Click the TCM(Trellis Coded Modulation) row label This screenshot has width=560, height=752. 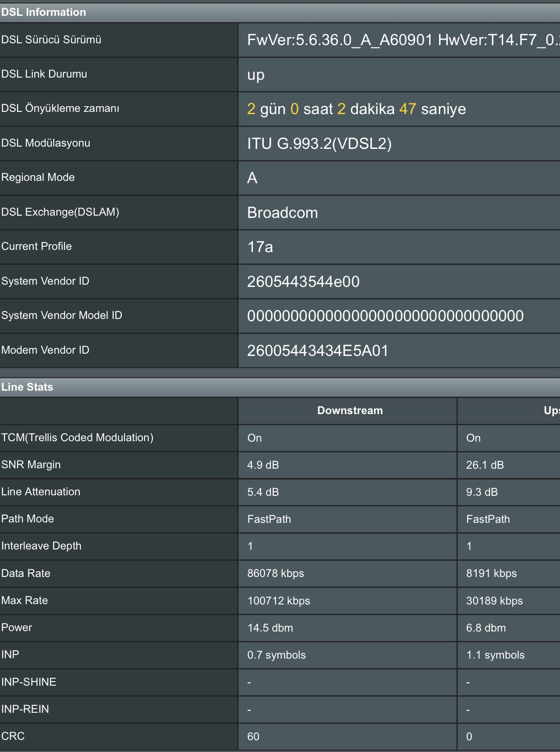[77, 438]
